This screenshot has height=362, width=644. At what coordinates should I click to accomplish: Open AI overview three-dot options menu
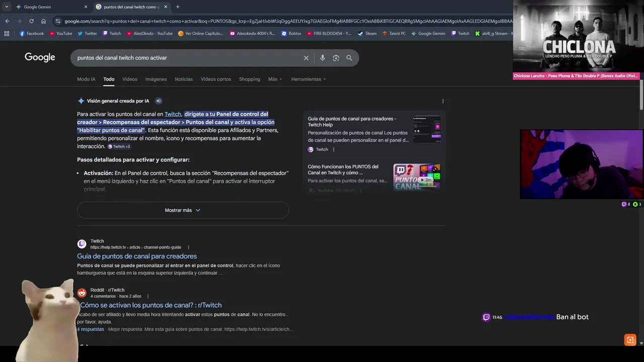point(443,101)
